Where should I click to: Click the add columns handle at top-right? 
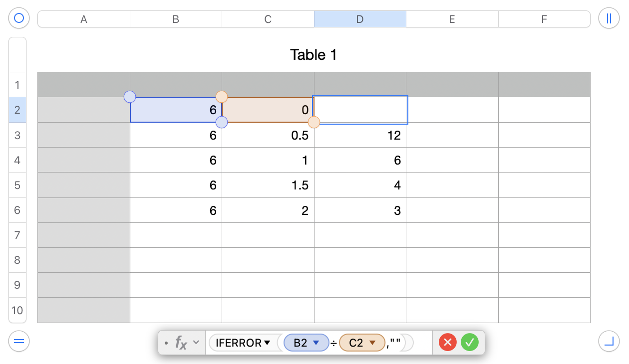click(609, 19)
